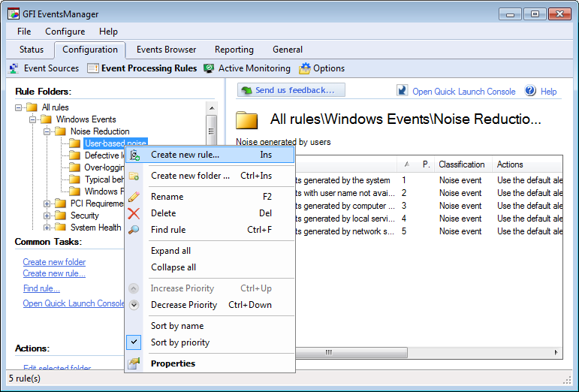Viewport: 579px width, 392px height.
Task: Click the Actions column header
Action: pos(527,164)
